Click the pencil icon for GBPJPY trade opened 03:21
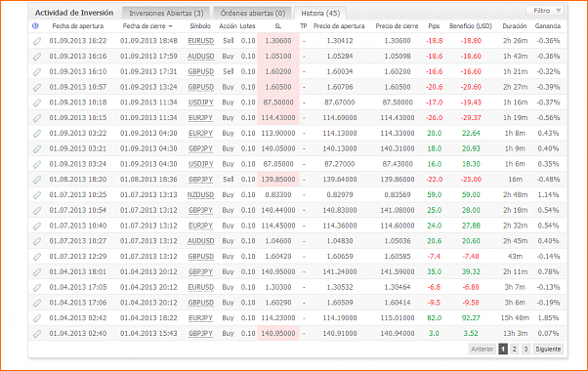This screenshot has width=588, height=371. click(x=37, y=148)
